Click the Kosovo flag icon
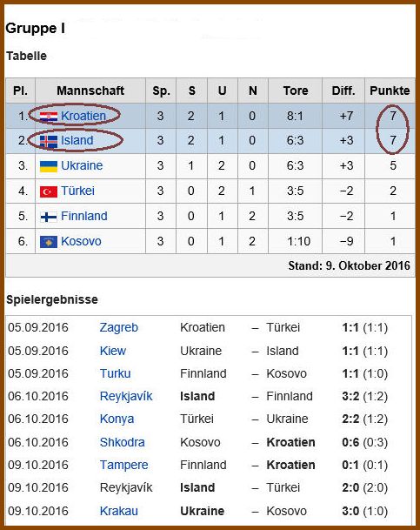The height and width of the screenshot is (530, 420). click(x=49, y=242)
